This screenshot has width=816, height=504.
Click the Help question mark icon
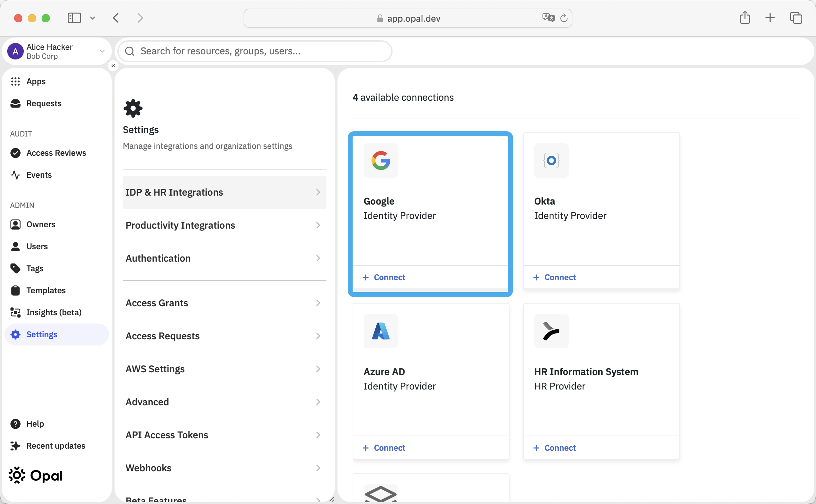[x=15, y=424]
